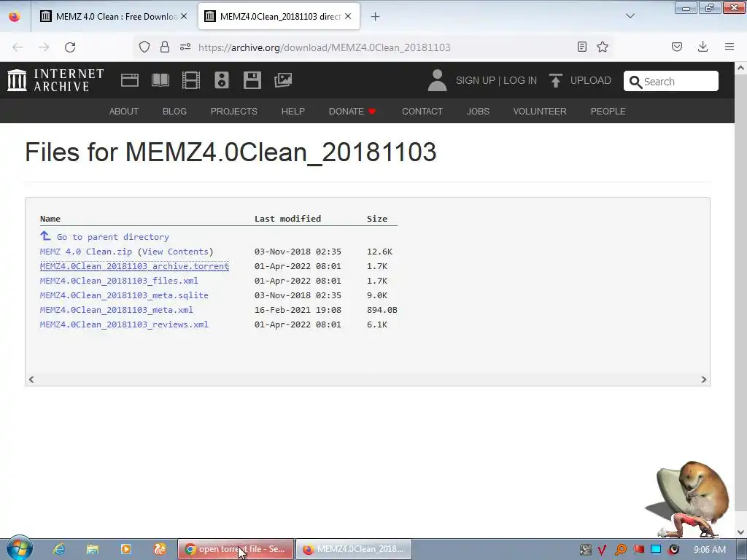Close the MEMZ4.0Clean_20181103 directory tab
The height and width of the screenshot is (560, 747).
click(x=348, y=16)
